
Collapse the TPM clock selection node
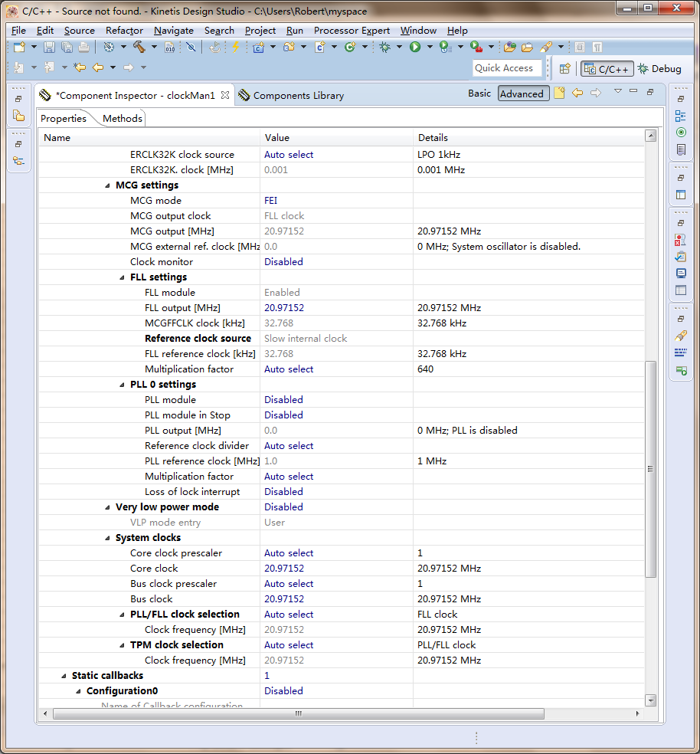(x=122, y=645)
